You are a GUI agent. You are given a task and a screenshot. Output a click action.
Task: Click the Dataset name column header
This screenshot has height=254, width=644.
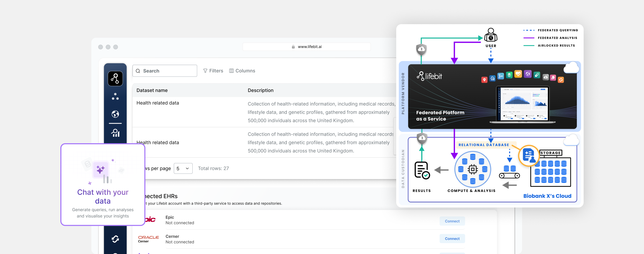tap(152, 90)
